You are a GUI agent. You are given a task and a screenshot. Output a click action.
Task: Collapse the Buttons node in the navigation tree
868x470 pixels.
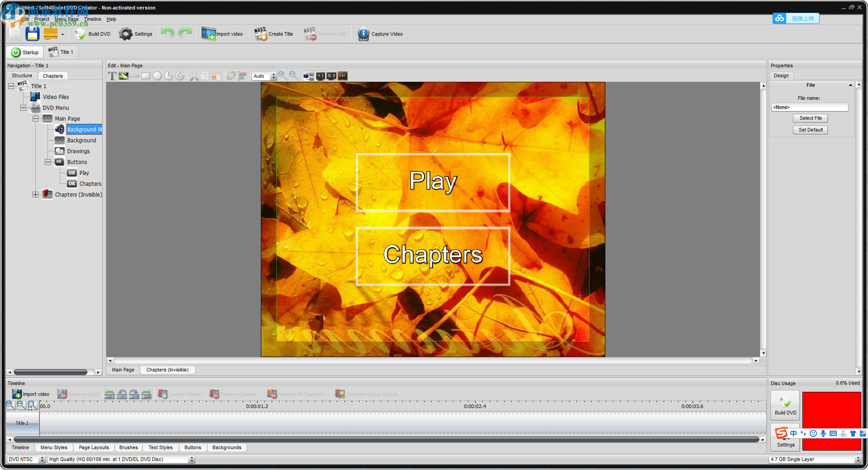48,162
